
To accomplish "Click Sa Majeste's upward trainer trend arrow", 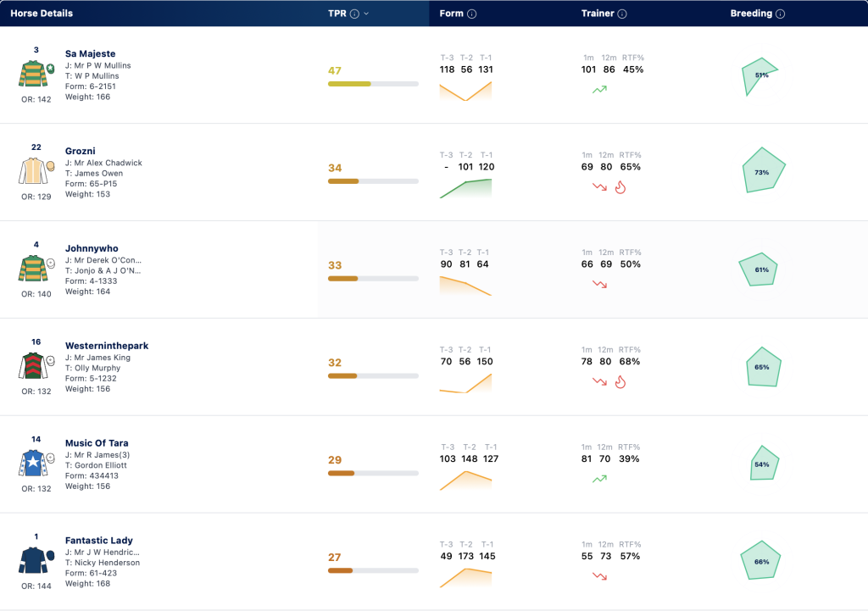I will (599, 89).
